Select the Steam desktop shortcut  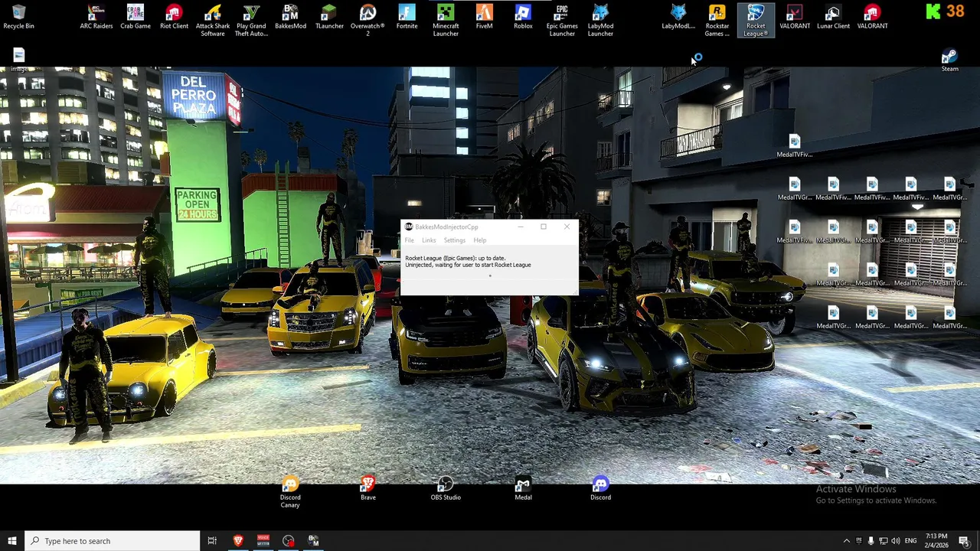pyautogui.click(x=949, y=60)
